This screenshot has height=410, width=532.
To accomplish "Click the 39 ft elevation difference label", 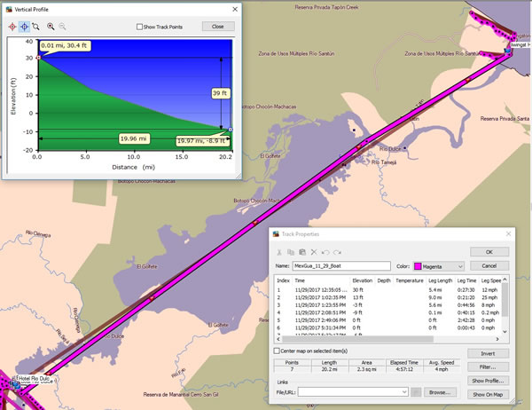I will [221, 93].
